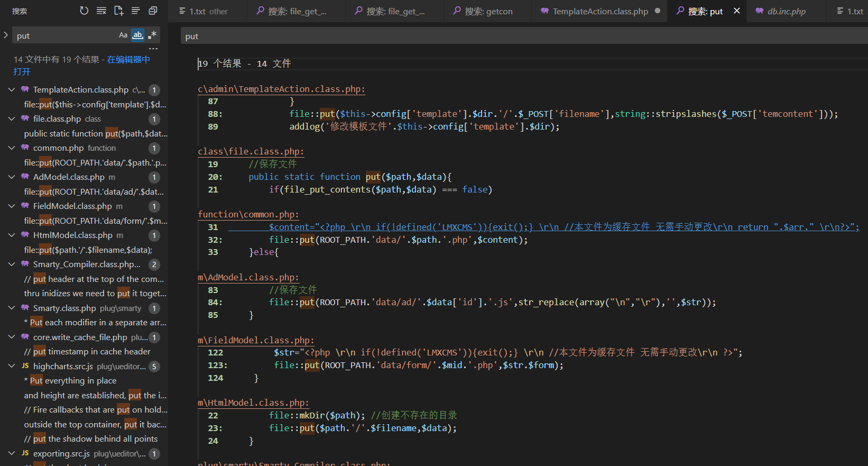
Task: Collapse HtmlModel.class.php result group
Action: coord(11,235)
